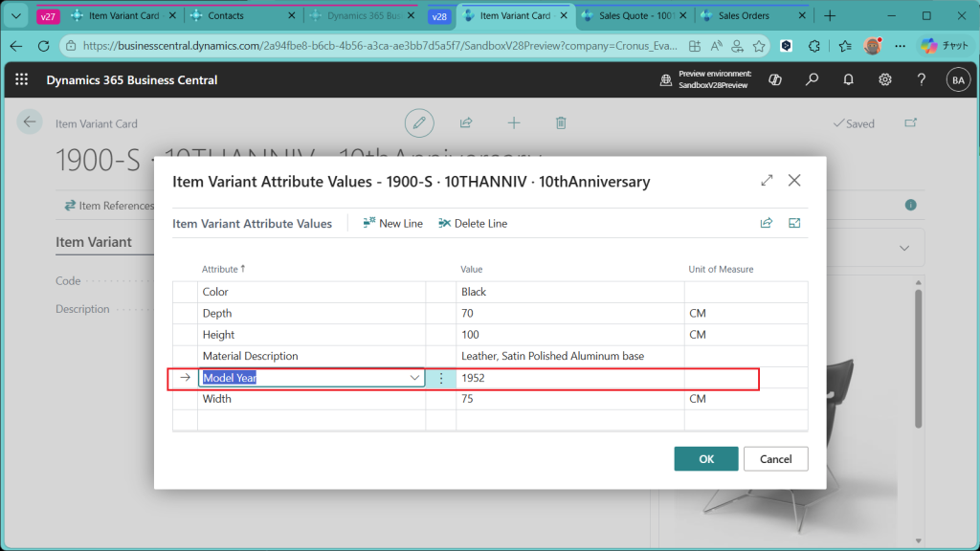Click the New Line action icon
Viewport: 980px width, 551px height.
(369, 224)
